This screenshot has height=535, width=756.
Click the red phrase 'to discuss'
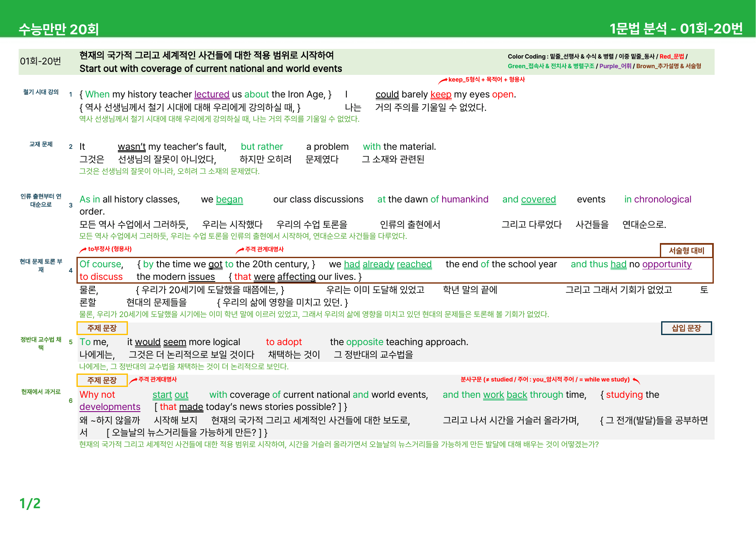[101, 277]
